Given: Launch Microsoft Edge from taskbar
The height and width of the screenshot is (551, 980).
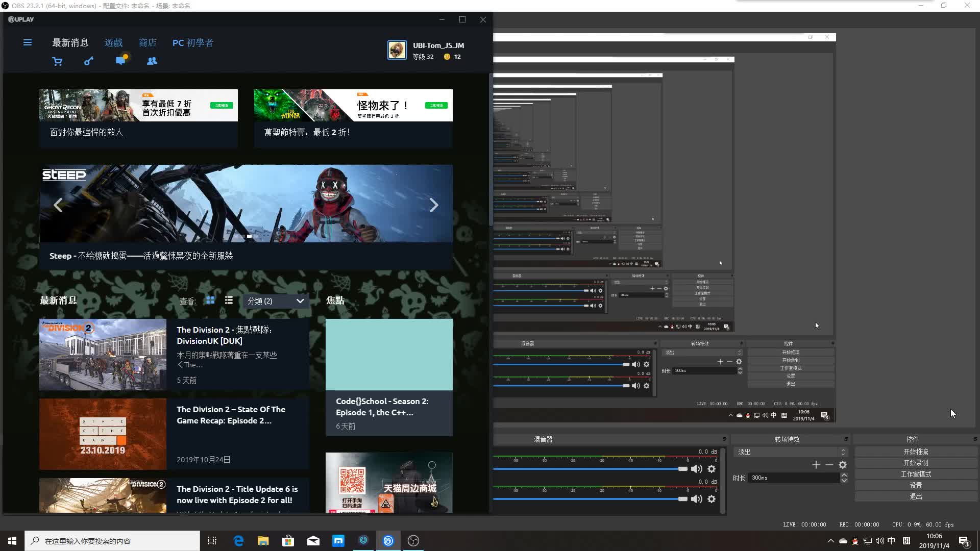Looking at the screenshot, I should click(x=238, y=541).
